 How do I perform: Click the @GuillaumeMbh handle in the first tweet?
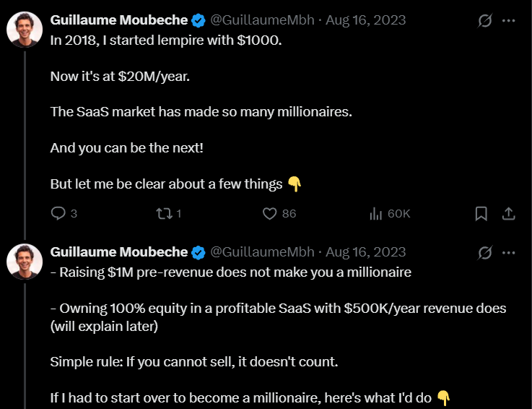[262, 20]
